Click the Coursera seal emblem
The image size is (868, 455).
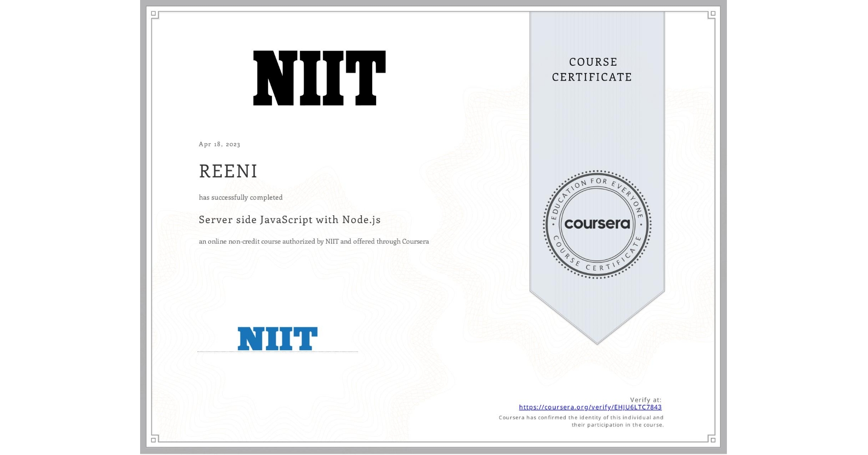(x=597, y=224)
